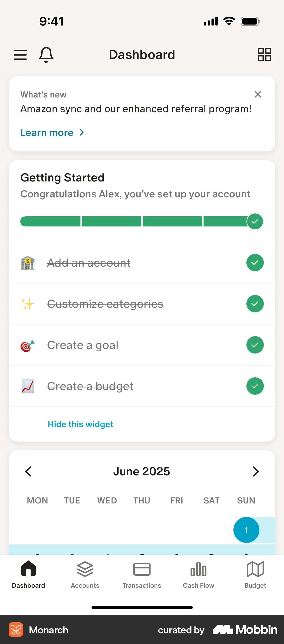
Task: Toggle the Create a goal checkmark
Action: pos(255,345)
